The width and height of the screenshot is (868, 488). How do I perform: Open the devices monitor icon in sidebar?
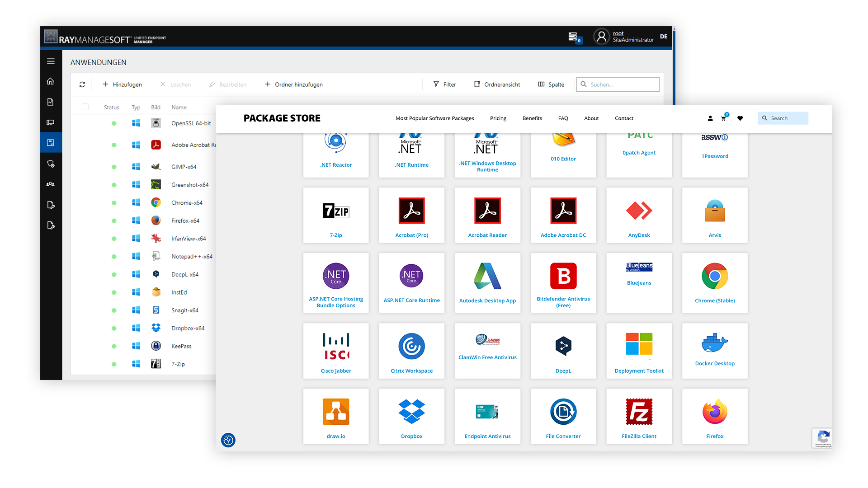[x=51, y=122]
